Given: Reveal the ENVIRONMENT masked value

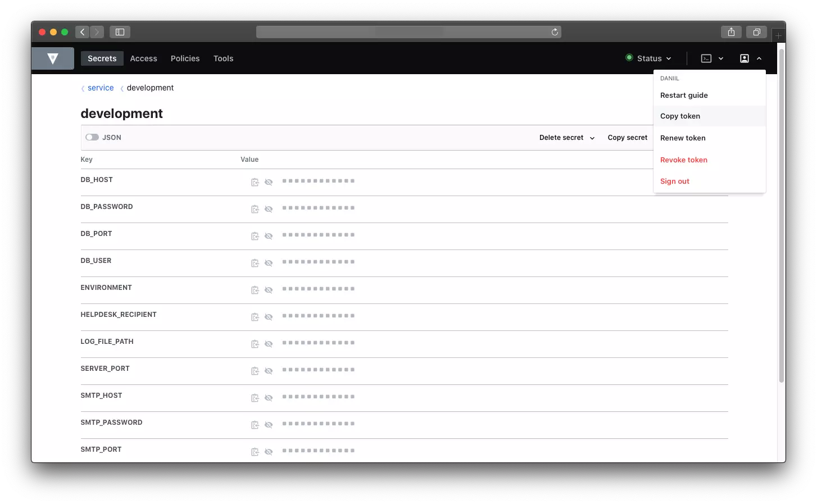Looking at the screenshot, I should [269, 290].
